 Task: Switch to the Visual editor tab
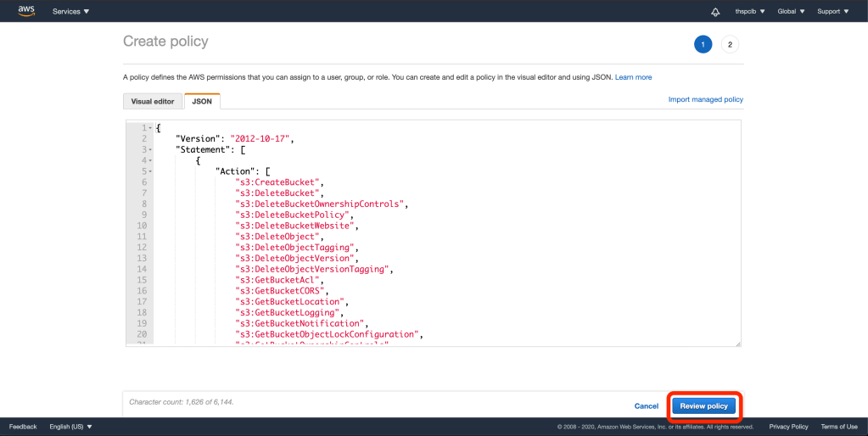(153, 102)
